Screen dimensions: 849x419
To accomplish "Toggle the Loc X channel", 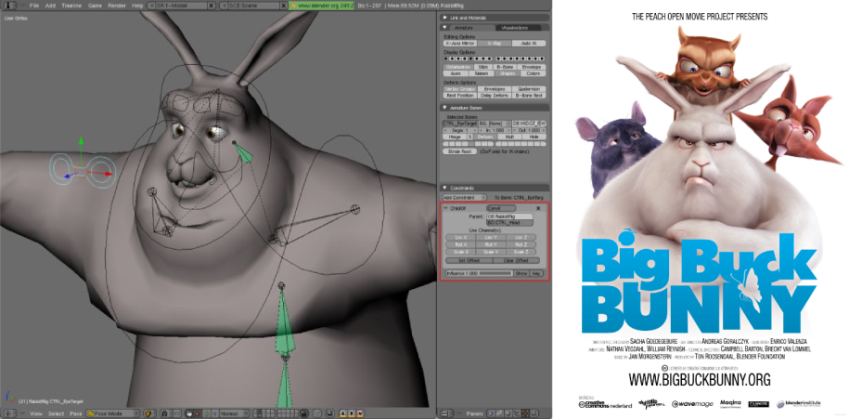I will coord(461,237).
